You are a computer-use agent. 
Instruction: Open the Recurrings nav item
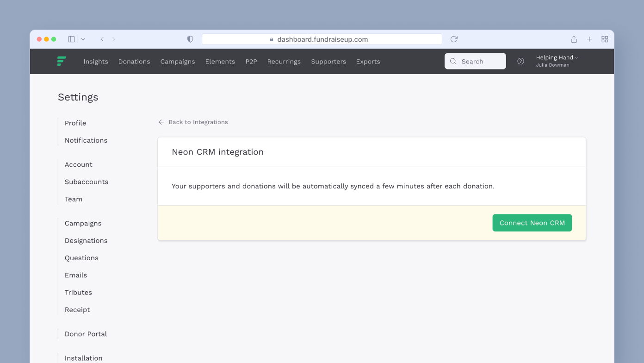click(284, 62)
